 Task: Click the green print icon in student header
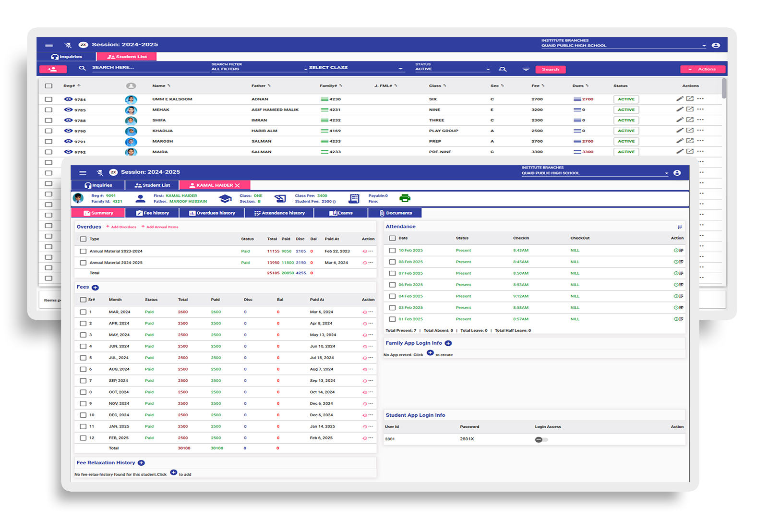tap(405, 198)
